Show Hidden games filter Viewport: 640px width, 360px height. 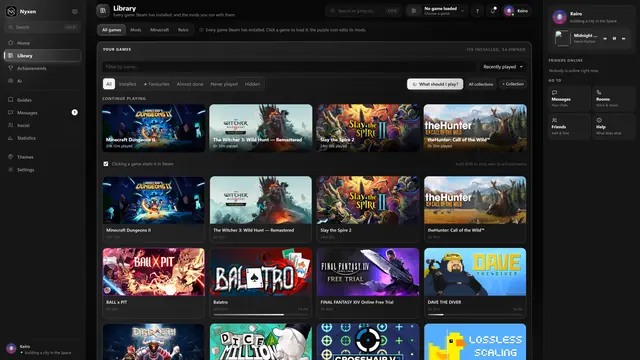click(252, 84)
